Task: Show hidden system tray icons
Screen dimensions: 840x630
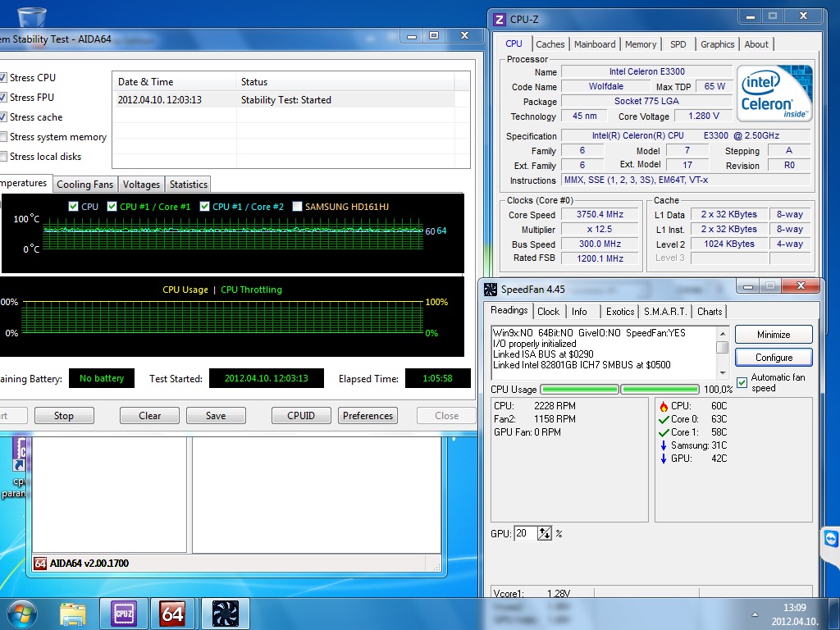Action: 755,614
